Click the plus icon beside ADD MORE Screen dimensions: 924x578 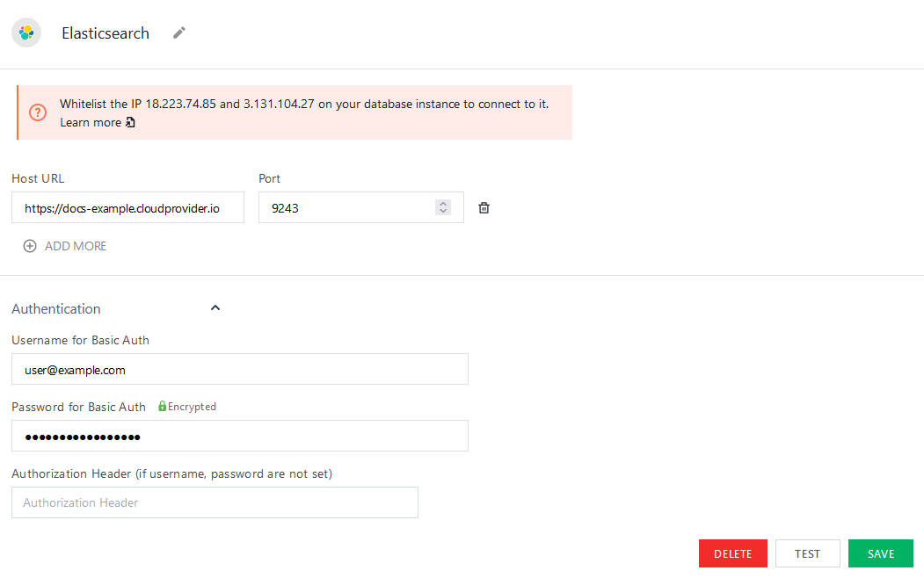click(x=29, y=246)
